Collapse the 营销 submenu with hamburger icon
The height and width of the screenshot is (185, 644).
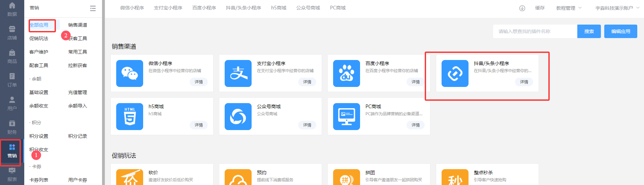[x=93, y=8]
